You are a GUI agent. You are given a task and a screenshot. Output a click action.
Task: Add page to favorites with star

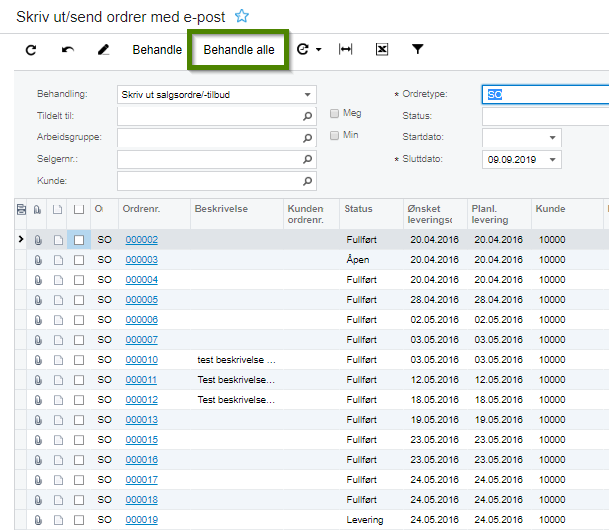(241, 16)
